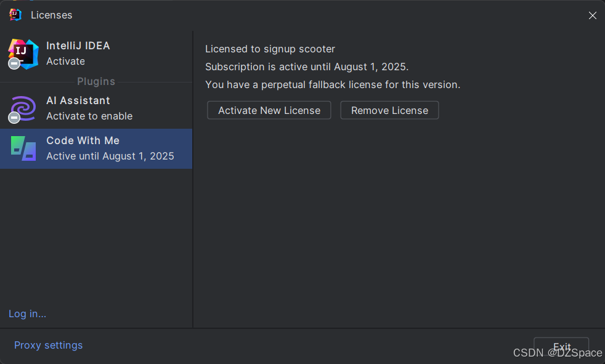The image size is (605, 364).
Task: Click Remove License button
Action: click(x=389, y=110)
